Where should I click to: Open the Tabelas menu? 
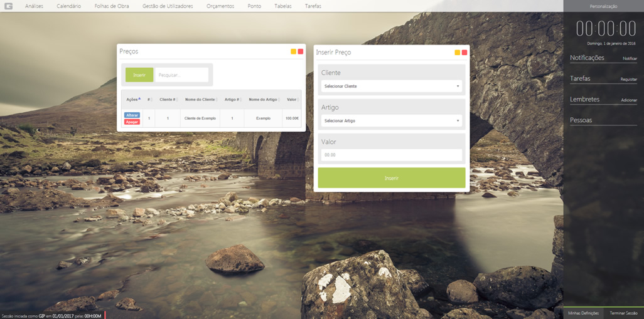tap(283, 6)
